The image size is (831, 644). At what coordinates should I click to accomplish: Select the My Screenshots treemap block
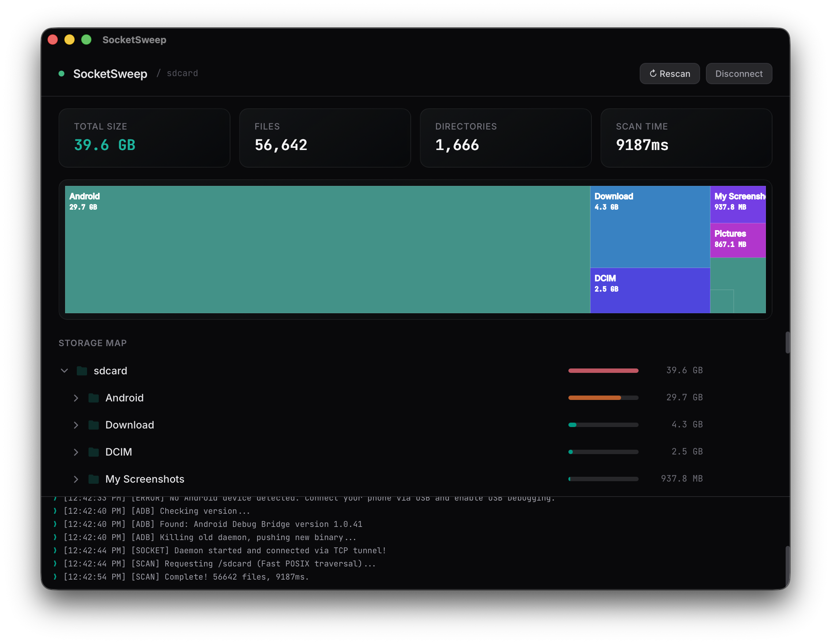point(738,204)
